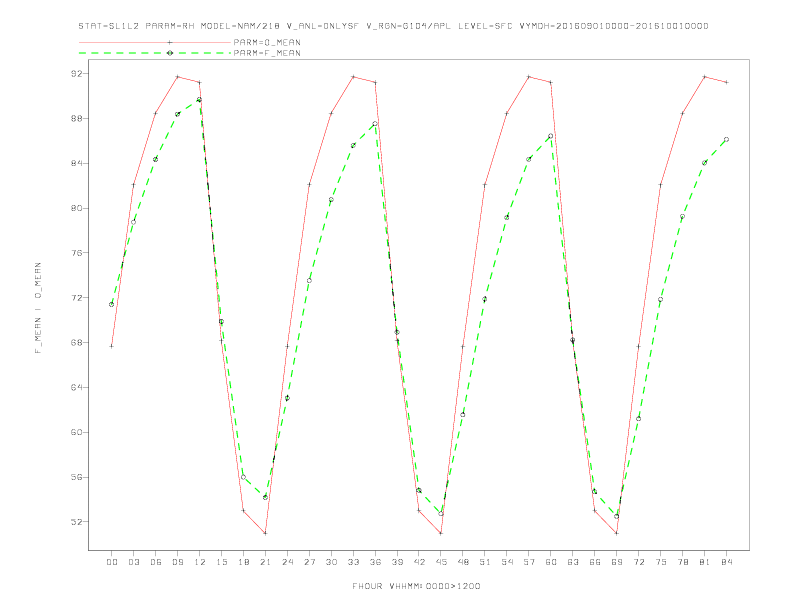
Task: Click the PARM=O_MEAN legend label
Action: pyautogui.click(x=267, y=42)
